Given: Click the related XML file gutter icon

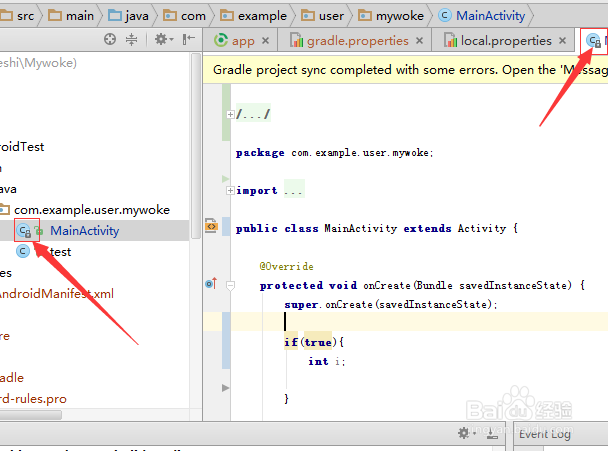Looking at the screenshot, I should (211, 225).
